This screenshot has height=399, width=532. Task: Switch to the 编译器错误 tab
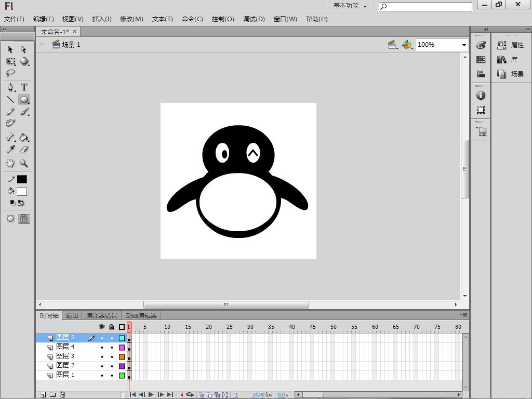[101, 315]
